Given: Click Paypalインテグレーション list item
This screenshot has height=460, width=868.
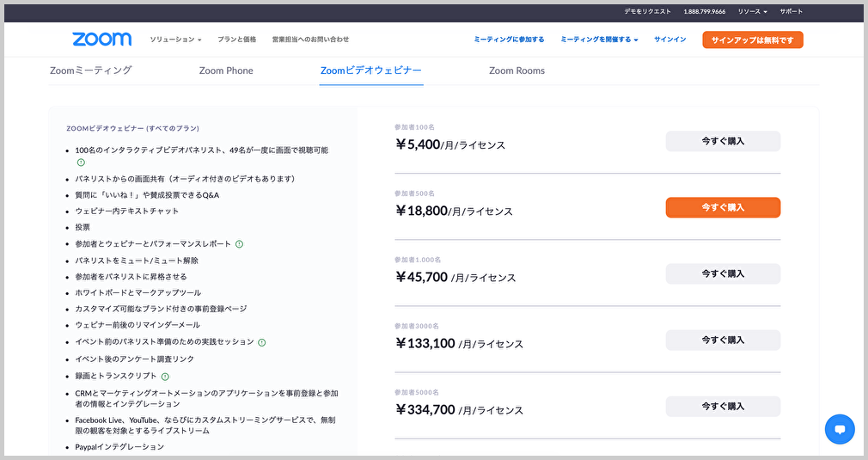Looking at the screenshot, I should point(119,447).
